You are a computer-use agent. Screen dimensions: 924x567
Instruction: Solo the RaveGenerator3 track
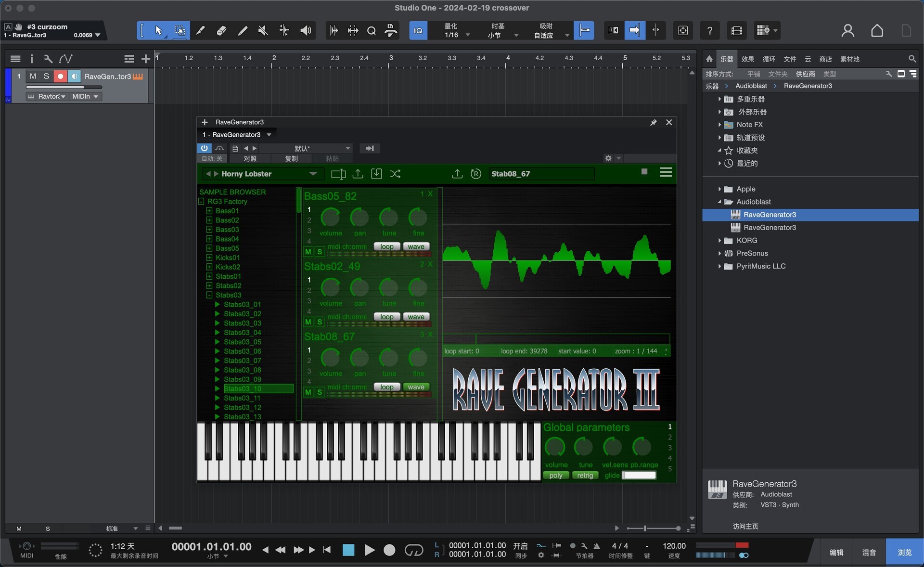pos(46,76)
